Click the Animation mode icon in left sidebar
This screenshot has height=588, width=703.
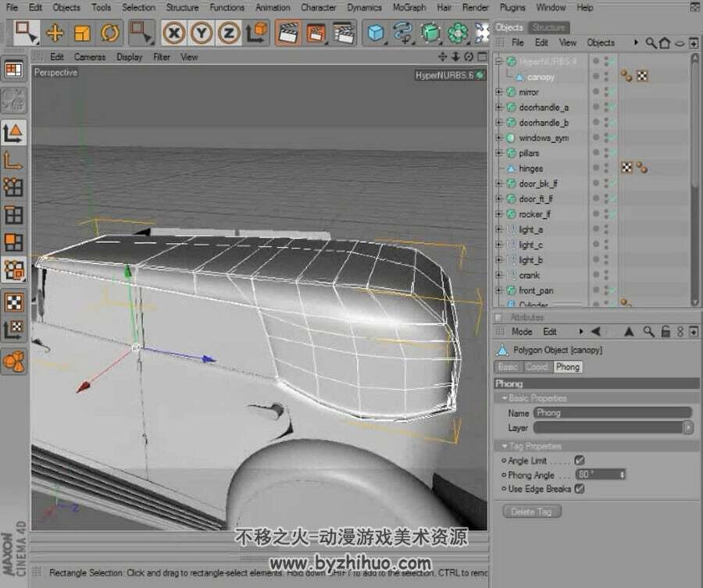coord(13,362)
